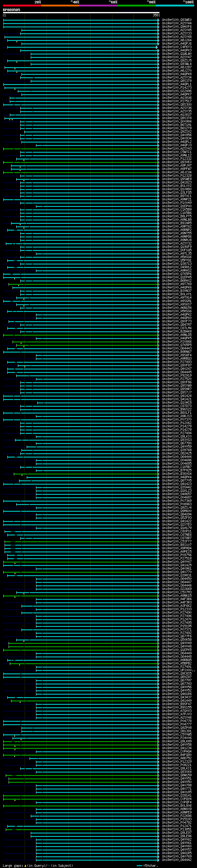Click the purple ~60% legend segment
This screenshot has width=197, height=868.
[x=98, y=6]
